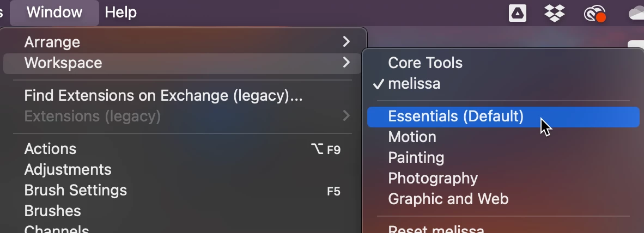Viewport: 644px width, 233px height.
Task: Choose Graphic and Web workspace
Action: click(x=448, y=199)
